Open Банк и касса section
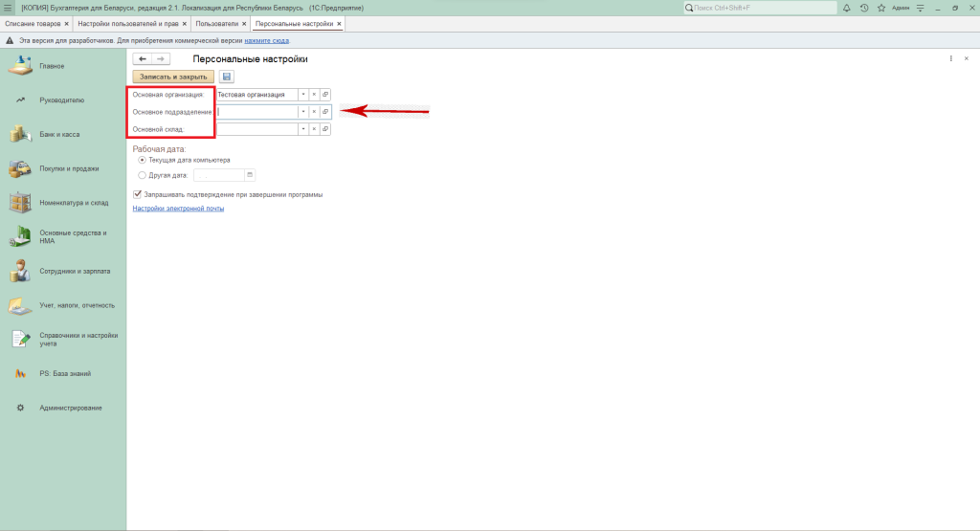Screen dimensions: 980x531 coord(59,134)
